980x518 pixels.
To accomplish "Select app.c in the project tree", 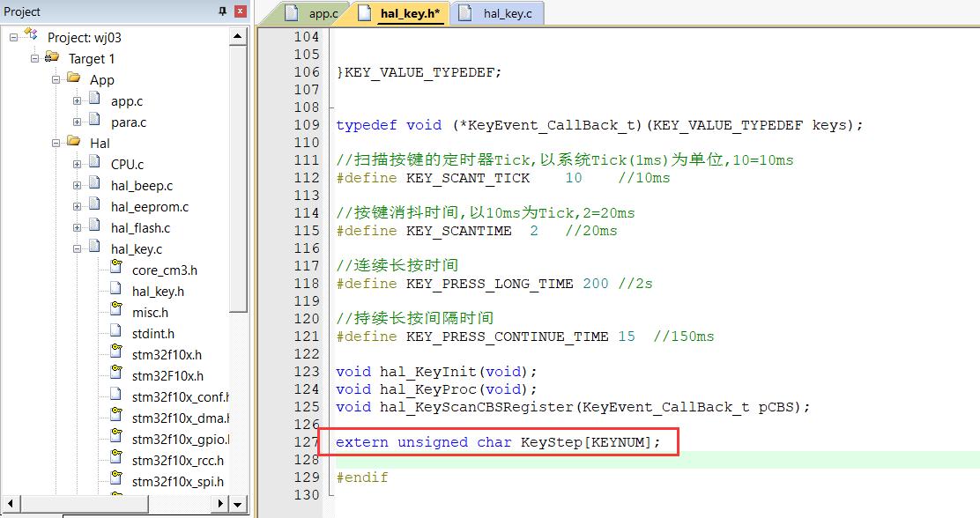I will [127, 101].
